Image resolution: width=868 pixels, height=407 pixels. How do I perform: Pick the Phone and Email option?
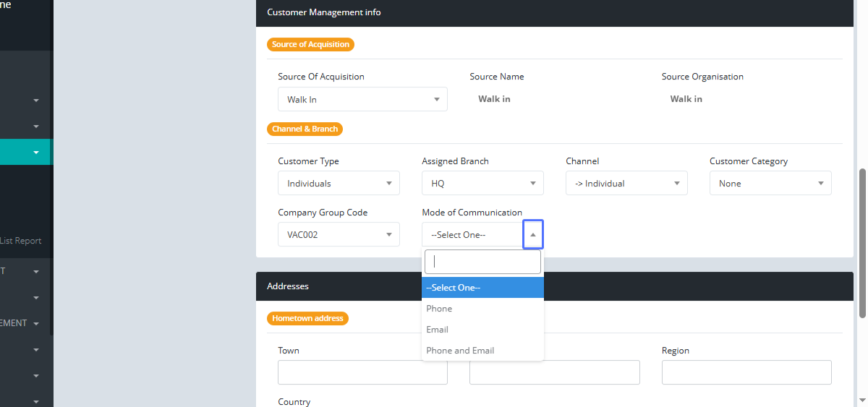coord(460,351)
